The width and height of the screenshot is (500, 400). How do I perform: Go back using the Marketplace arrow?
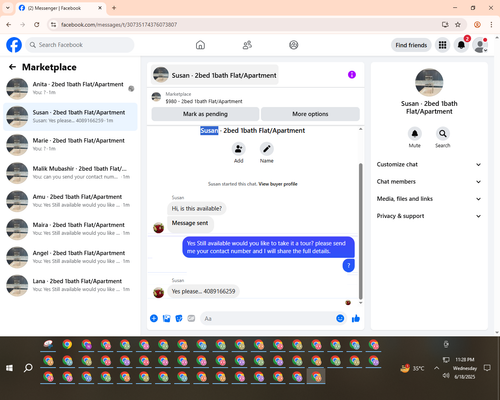tap(12, 67)
